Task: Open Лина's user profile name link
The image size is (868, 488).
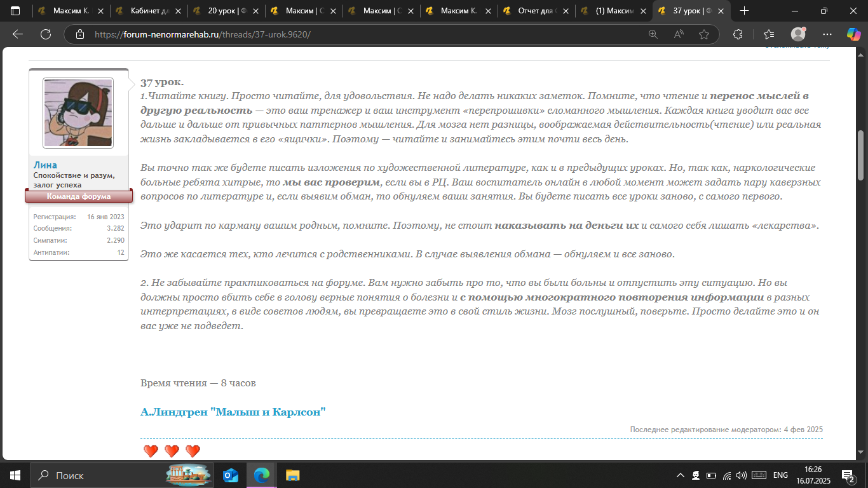Action: coord(45,165)
